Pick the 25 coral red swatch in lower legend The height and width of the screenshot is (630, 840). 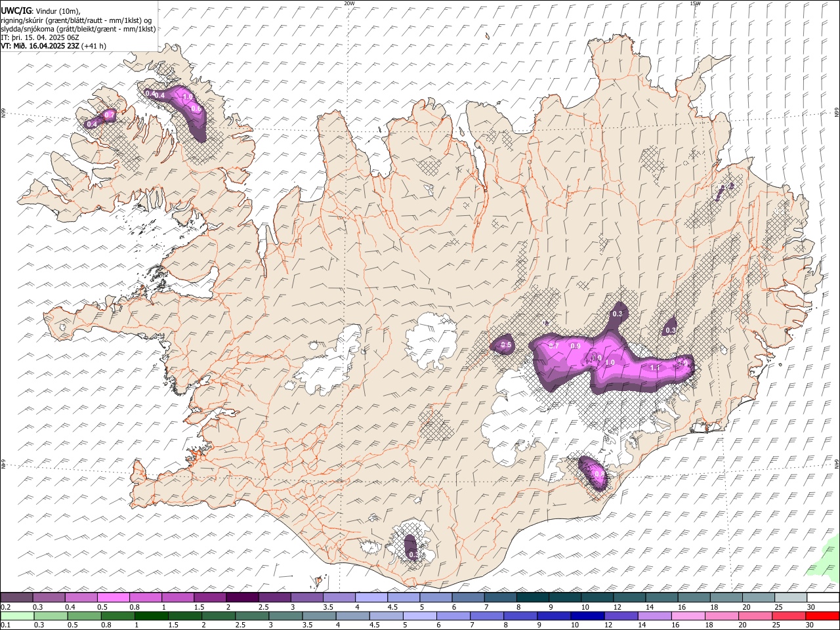788,616
